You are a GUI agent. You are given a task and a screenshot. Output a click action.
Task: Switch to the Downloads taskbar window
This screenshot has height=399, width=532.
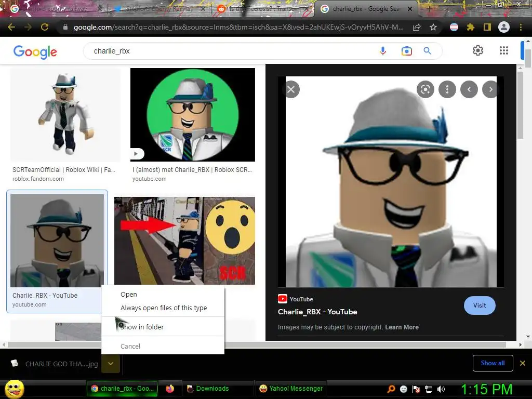point(217,389)
